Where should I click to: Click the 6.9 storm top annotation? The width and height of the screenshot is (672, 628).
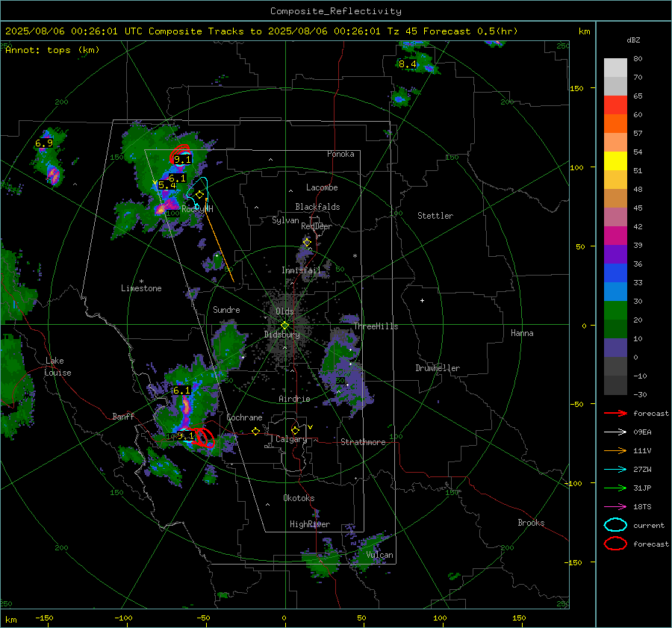[44, 143]
